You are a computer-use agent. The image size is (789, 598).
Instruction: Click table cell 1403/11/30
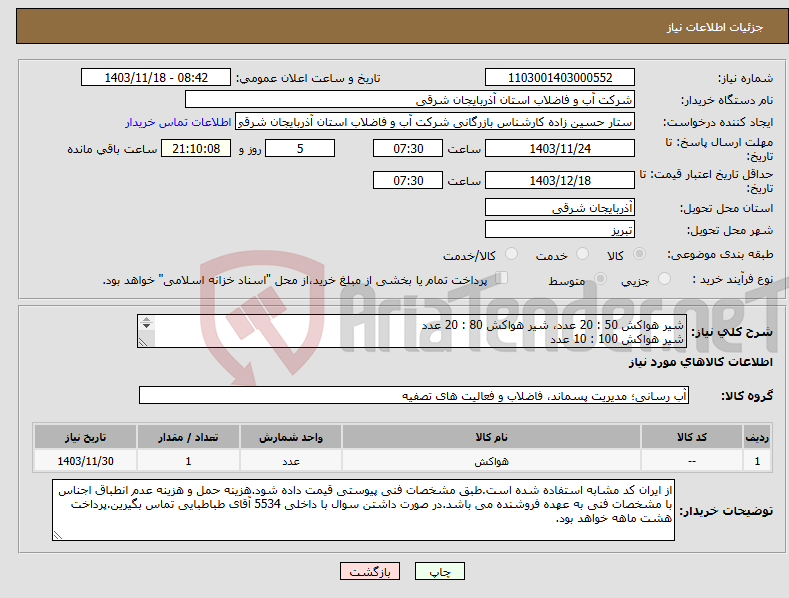click(85, 461)
